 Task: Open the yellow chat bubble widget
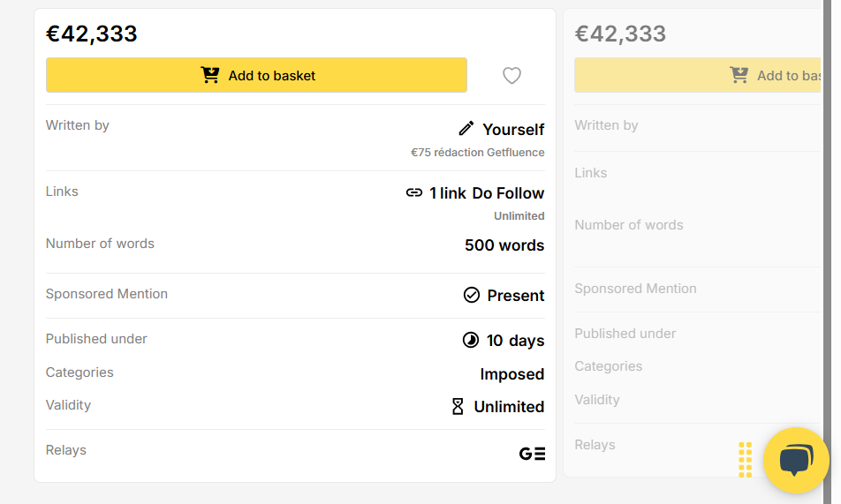[x=796, y=460]
